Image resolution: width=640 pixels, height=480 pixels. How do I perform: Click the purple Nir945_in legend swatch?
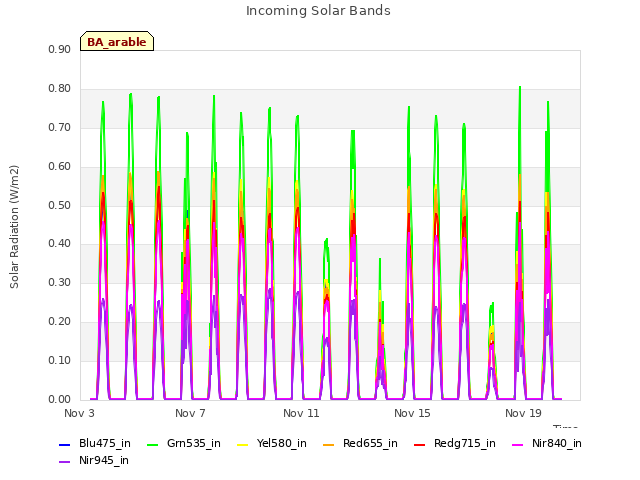point(65,462)
